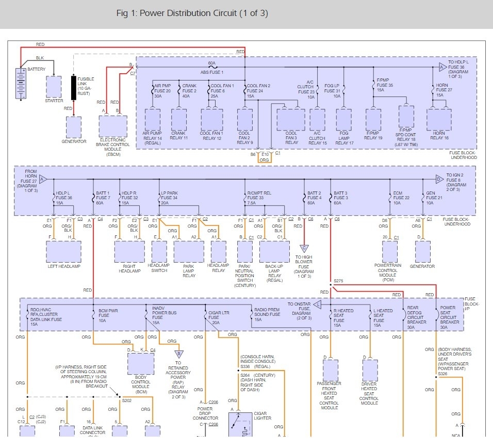Click the 'BATT 3 FUSE 3 60A' label
Image resolution: width=493 pixels, height=448 pixels.
[341, 198]
